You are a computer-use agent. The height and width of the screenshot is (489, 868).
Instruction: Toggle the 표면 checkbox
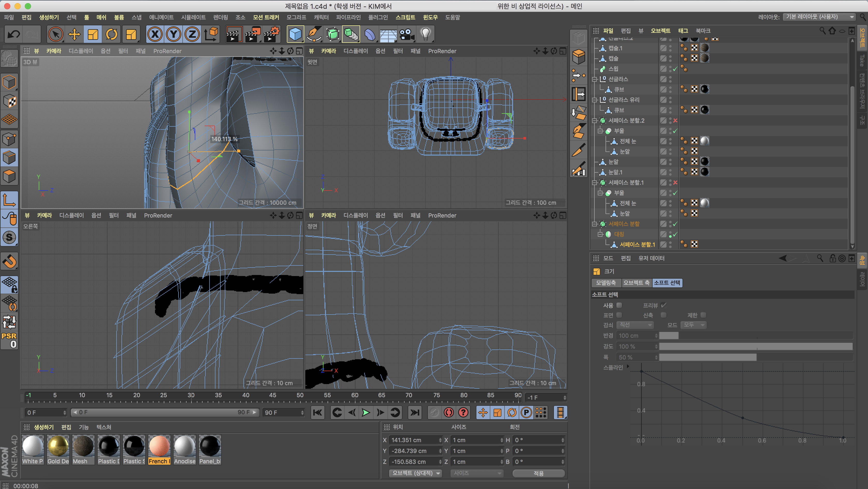tap(619, 315)
